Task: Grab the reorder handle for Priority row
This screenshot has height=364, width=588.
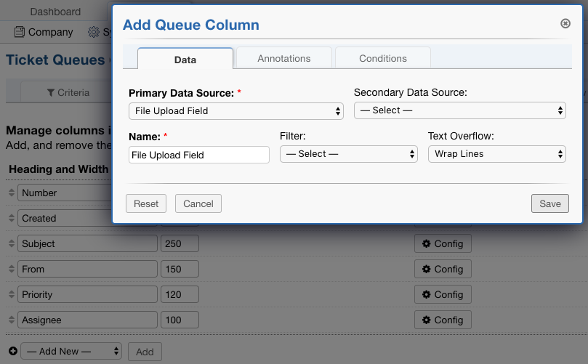Action: (x=12, y=295)
